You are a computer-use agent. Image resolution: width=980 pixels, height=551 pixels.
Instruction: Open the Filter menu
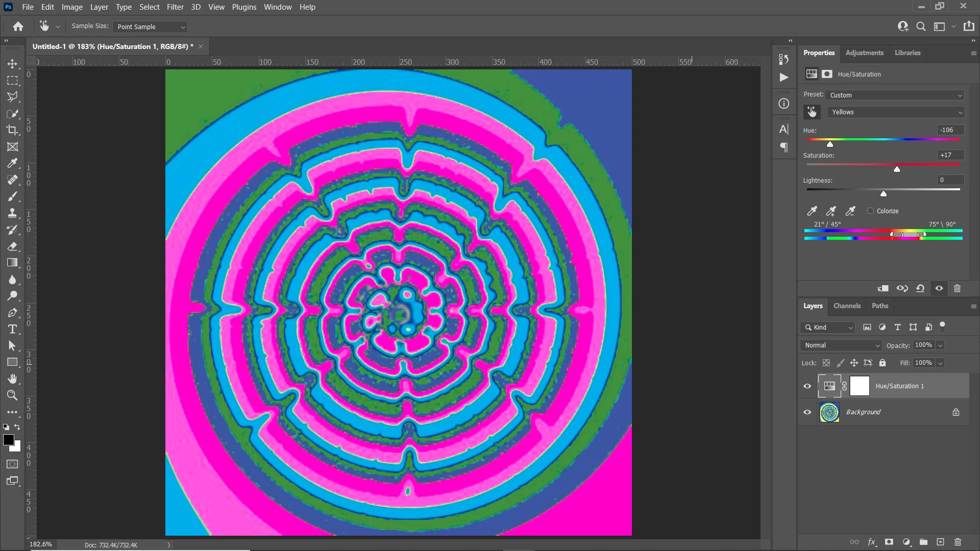(x=175, y=7)
